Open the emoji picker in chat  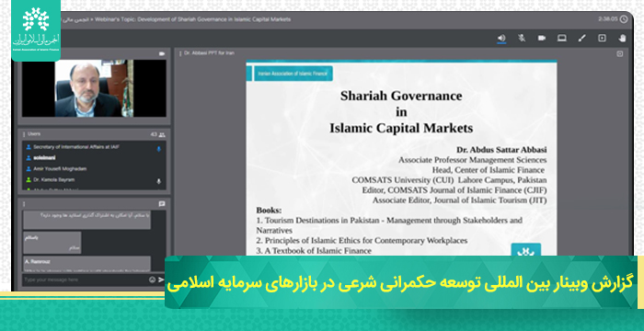click(153, 280)
